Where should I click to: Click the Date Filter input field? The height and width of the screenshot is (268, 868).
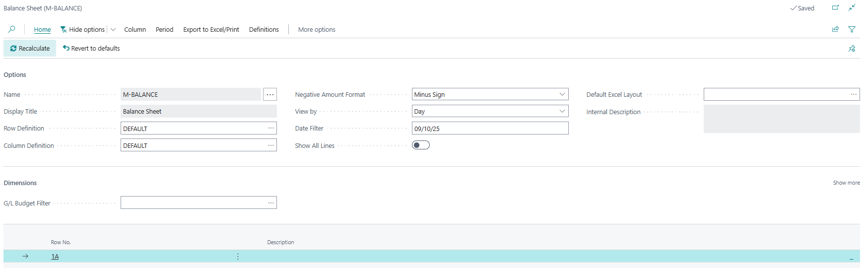click(489, 129)
